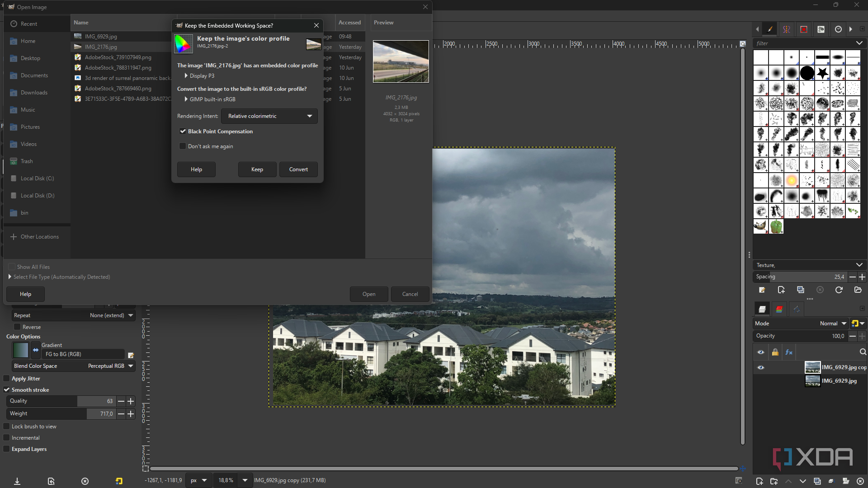
Task: Open the Repeat dropdown
Action: point(74,315)
